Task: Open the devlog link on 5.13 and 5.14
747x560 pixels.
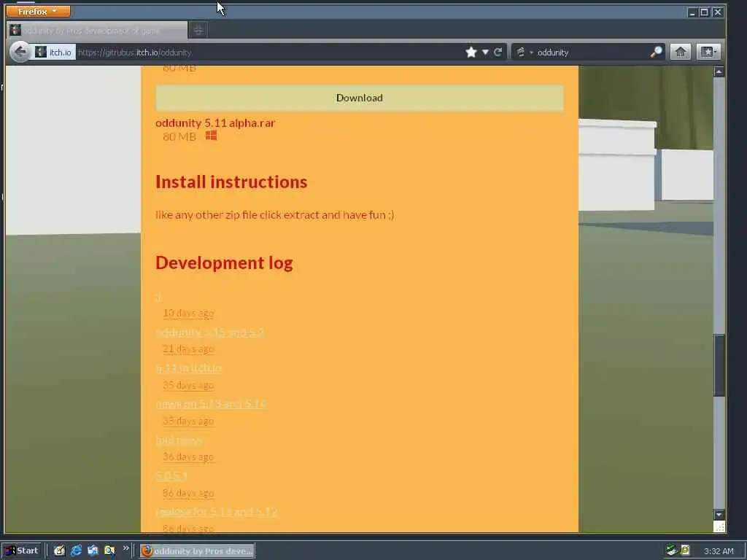Action: 211,404
